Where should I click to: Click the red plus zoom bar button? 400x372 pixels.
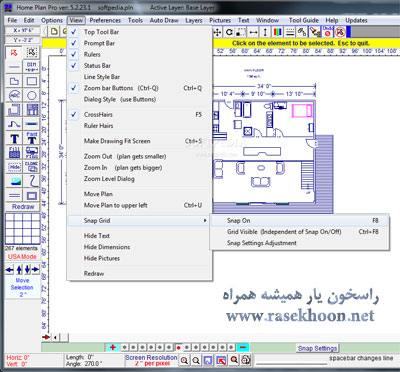tap(113, 348)
